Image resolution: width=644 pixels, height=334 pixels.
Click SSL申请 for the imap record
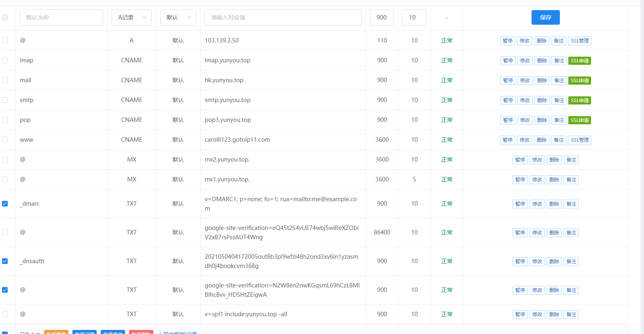[x=579, y=61]
